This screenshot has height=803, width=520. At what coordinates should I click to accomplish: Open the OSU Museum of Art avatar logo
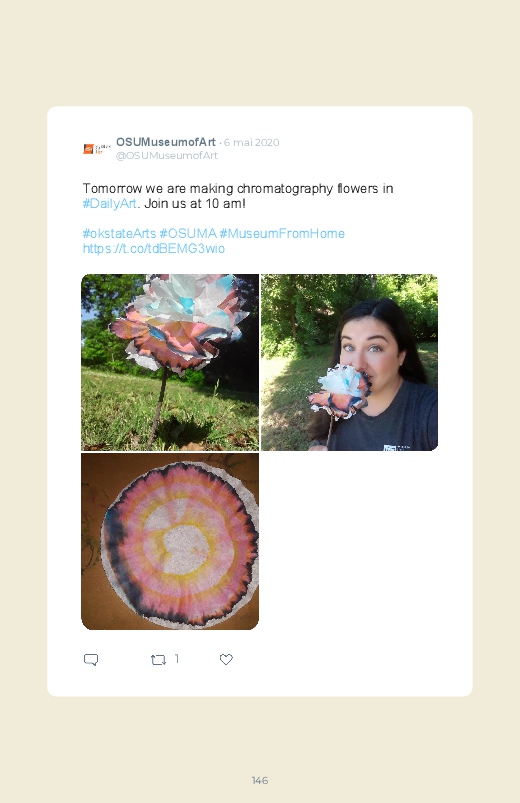point(97,149)
